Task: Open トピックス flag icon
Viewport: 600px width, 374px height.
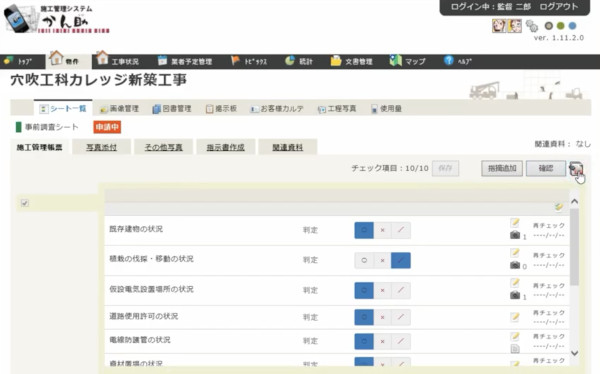Action: (235, 60)
